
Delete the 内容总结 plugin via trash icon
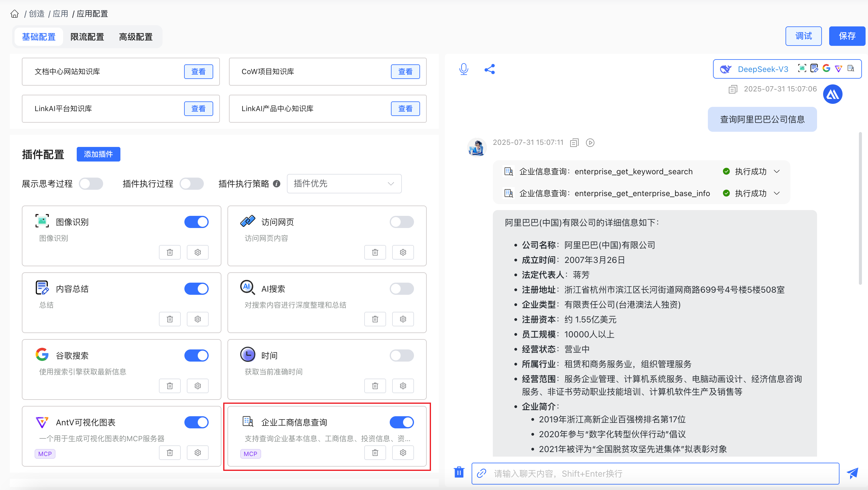[x=170, y=319]
